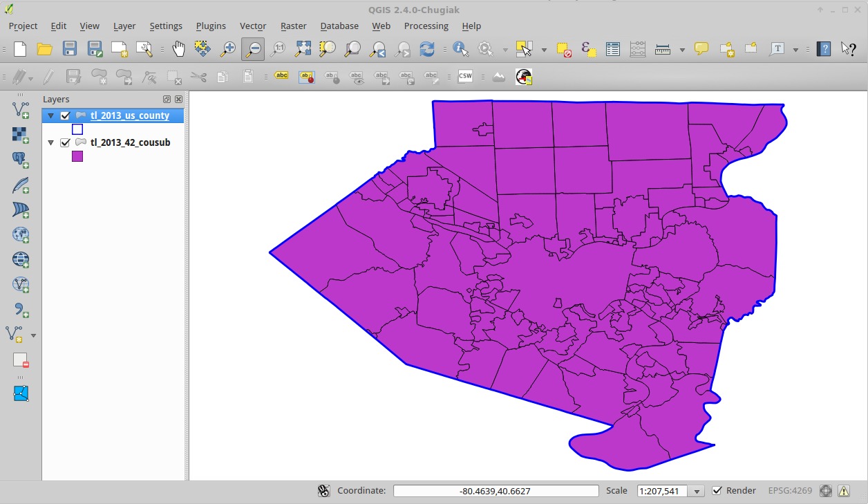Open the Vector menu
Viewport: 868px width, 504px height.
[252, 26]
